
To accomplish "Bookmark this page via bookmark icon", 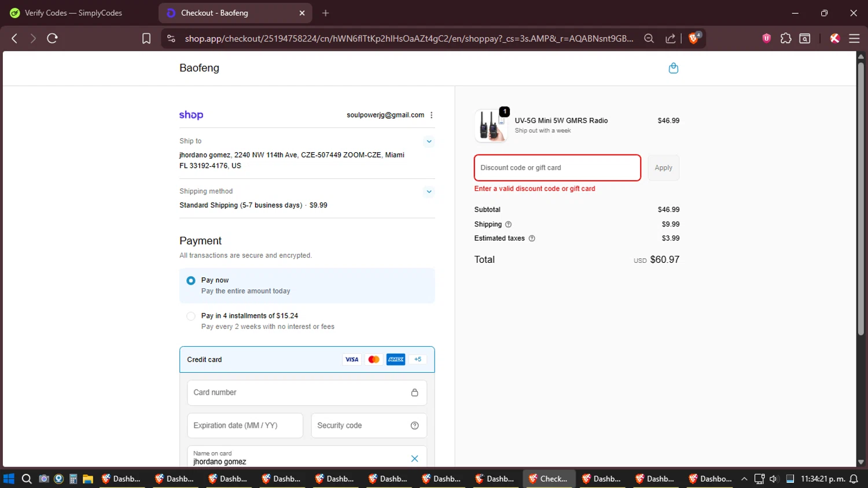I will 146,38.
